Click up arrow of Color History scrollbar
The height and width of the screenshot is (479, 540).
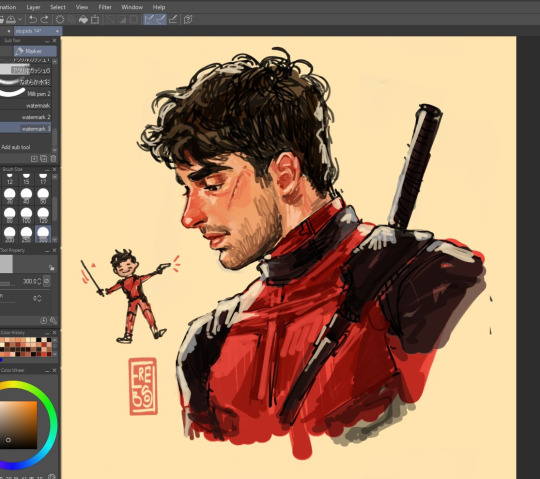[x=54, y=340]
